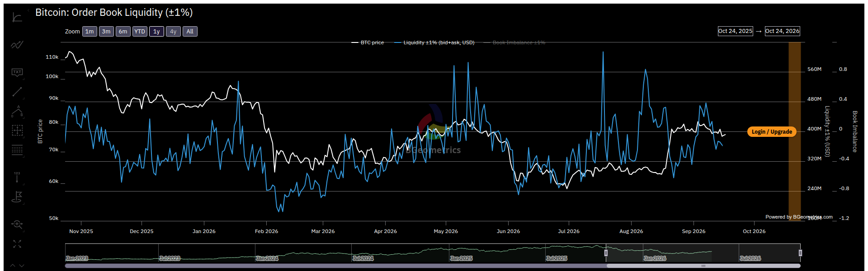Click the Nov 2025 x-axis label
The height and width of the screenshot is (271, 868).
click(x=81, y=231)
